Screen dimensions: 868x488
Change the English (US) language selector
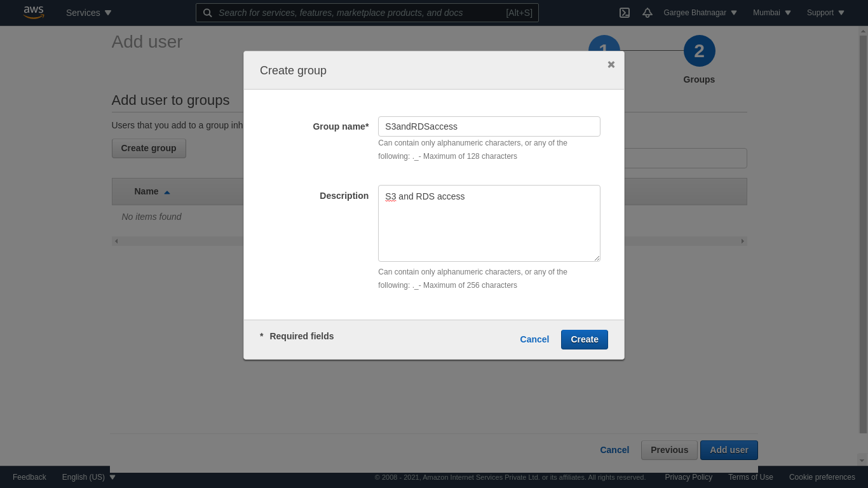pos(89,477)
